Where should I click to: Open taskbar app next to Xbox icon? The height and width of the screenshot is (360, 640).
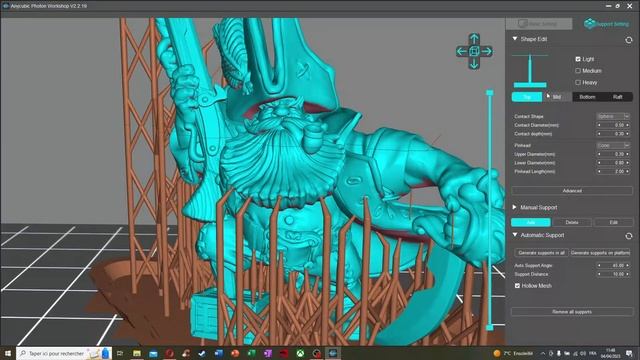[316, 353]
